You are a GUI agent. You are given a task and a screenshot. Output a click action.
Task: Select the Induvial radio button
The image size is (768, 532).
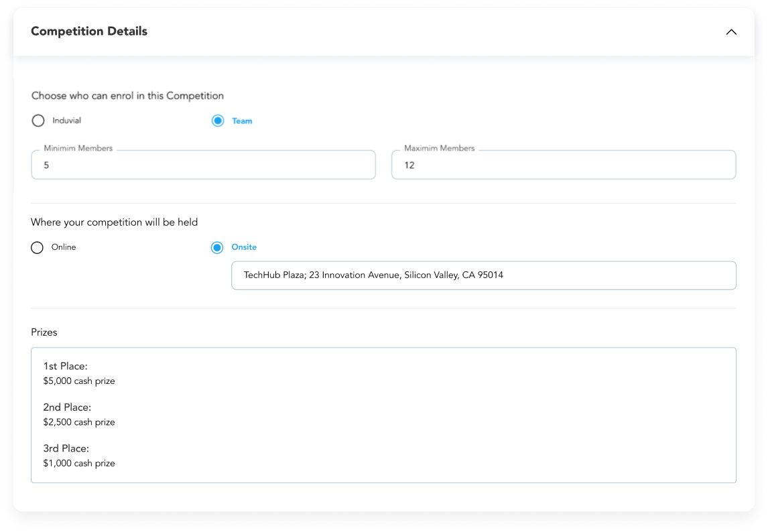(x=38, y=121)
